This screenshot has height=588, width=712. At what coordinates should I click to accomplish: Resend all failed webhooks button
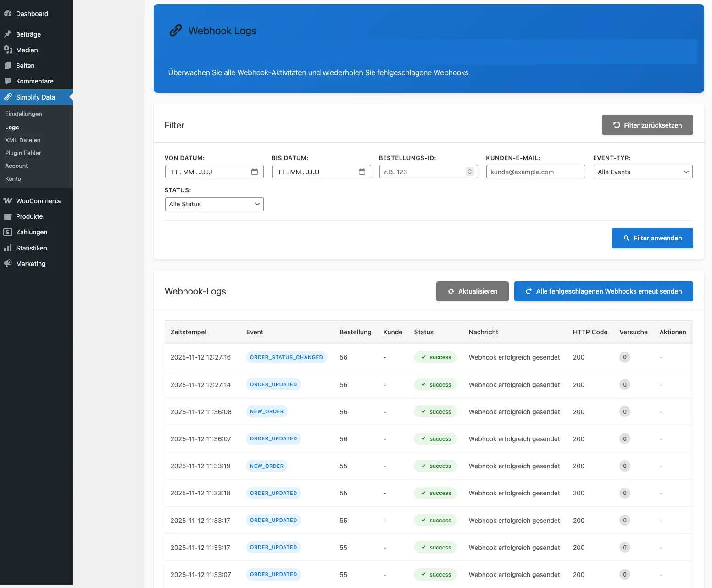603,291
